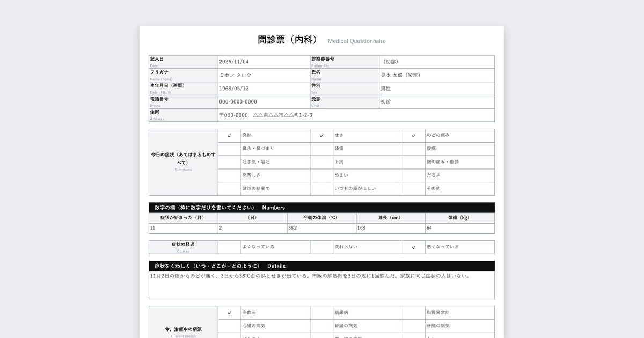
Task: Mark the めまい checkbox
Action: pyautogui.click(x=321, y=176)
